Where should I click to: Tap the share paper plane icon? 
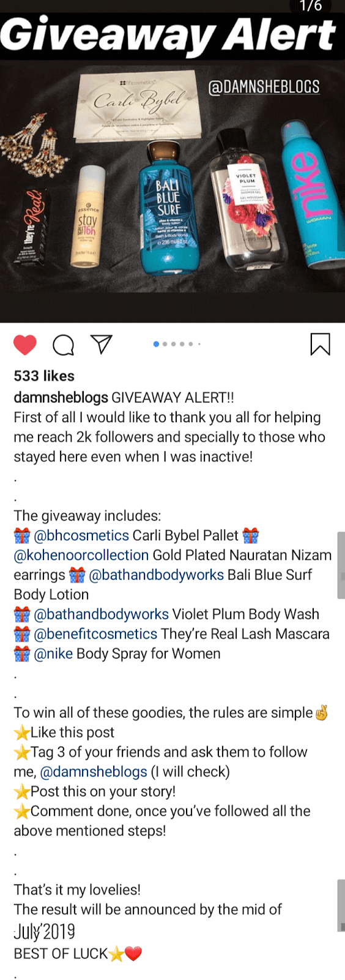(102, 344)
